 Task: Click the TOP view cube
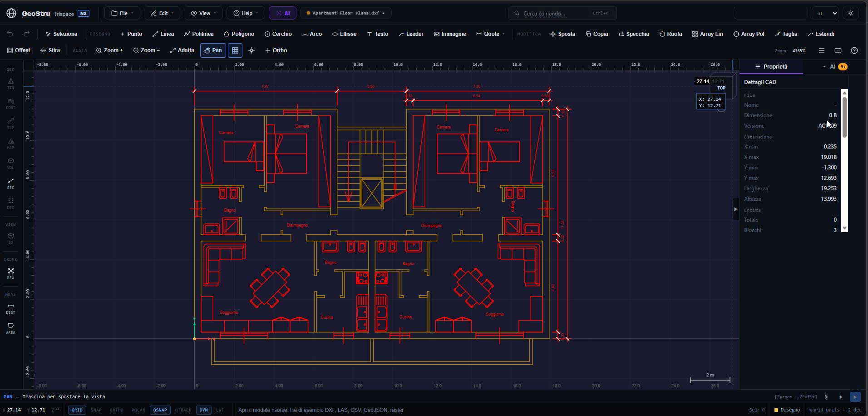click(721, 88)
